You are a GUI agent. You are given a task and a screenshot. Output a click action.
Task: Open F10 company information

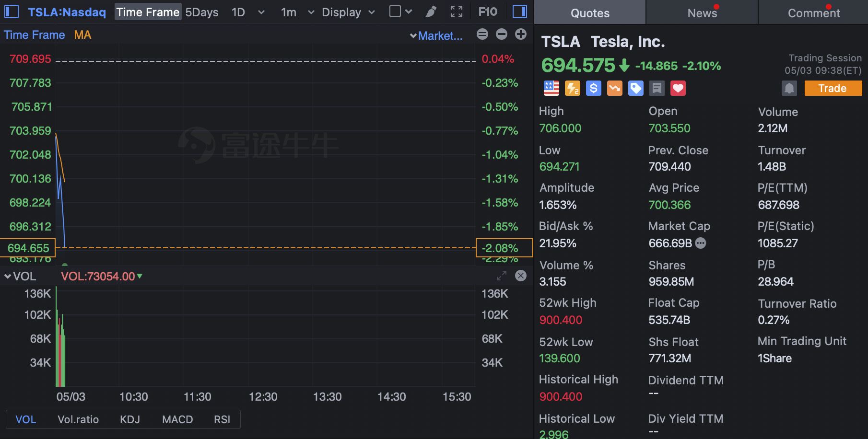[x=488, y=12]
